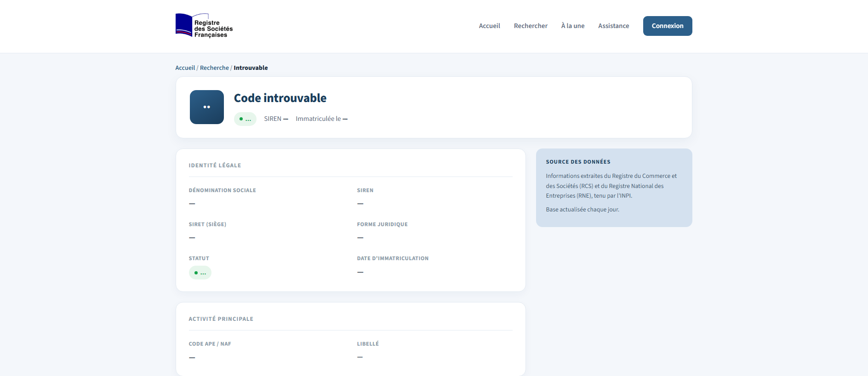Viewport: 868px width, 376px height.
Task: Click the SIREN field label in Identité légale
Action: [365, 190]
